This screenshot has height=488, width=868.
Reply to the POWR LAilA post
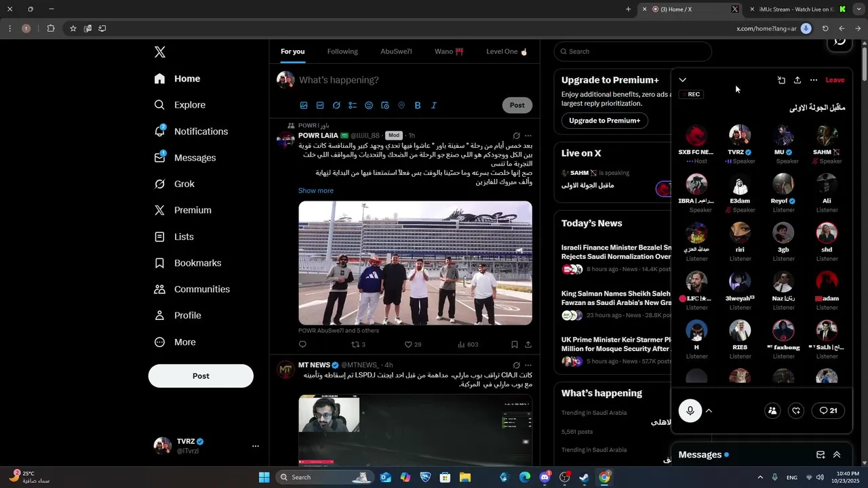click(x=302, y=344)
